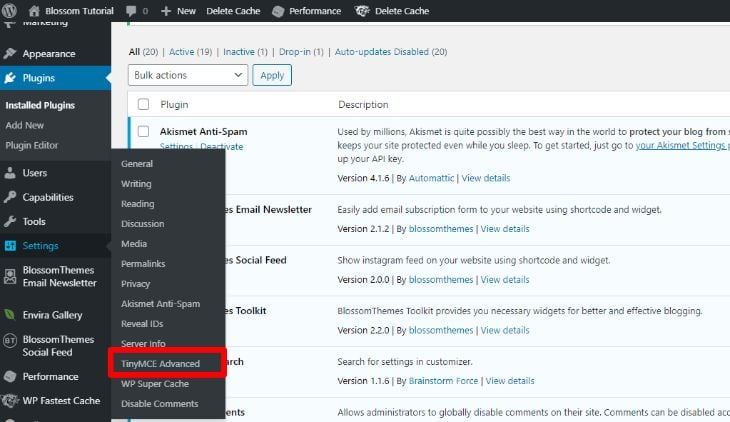Click the Tools wrench icon
Screen dimensions: 730x422
[10, 221]
